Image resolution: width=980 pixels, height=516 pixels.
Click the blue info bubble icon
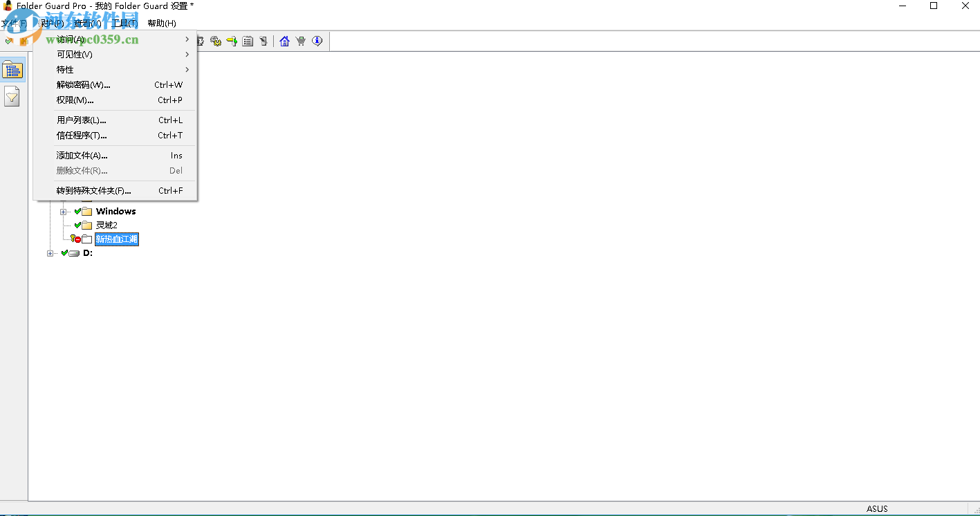click(317, 42)
